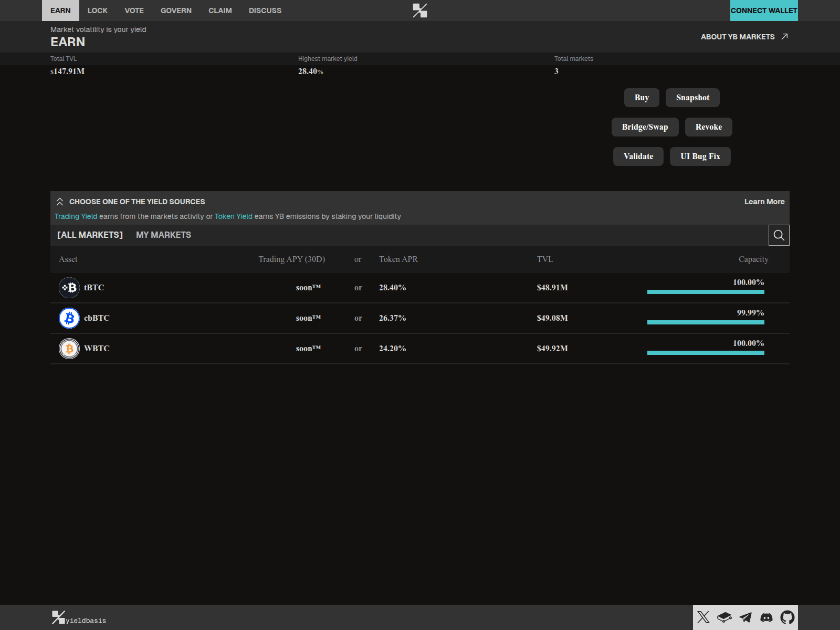The image size is (840, 630).
Task: Select the tBTC market name
Action: tap(94, 288)
